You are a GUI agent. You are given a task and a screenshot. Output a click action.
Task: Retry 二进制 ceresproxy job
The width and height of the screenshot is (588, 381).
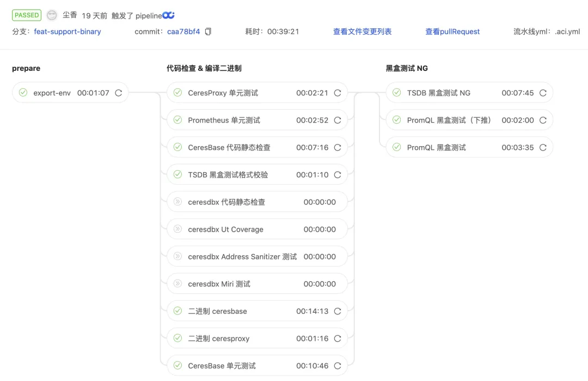pyautogui.click(x=338, y=338)
